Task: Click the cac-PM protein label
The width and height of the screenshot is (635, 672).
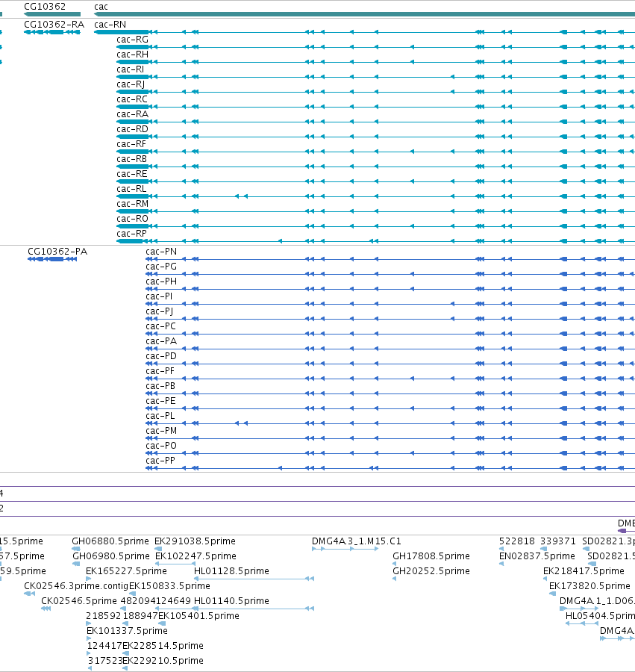Action: coord(161,431)
